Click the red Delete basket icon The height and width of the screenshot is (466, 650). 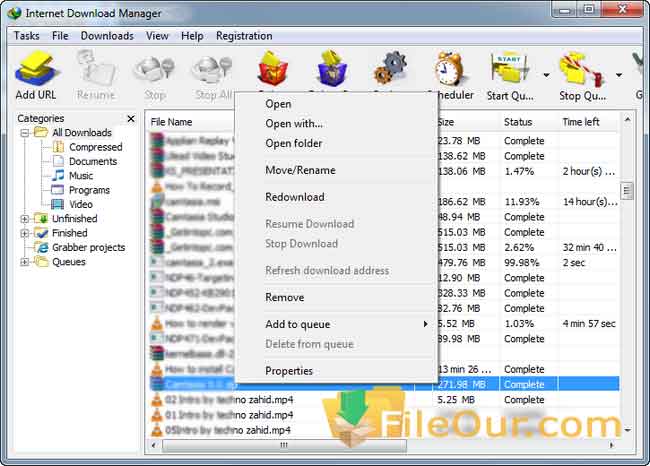point(273,68)
